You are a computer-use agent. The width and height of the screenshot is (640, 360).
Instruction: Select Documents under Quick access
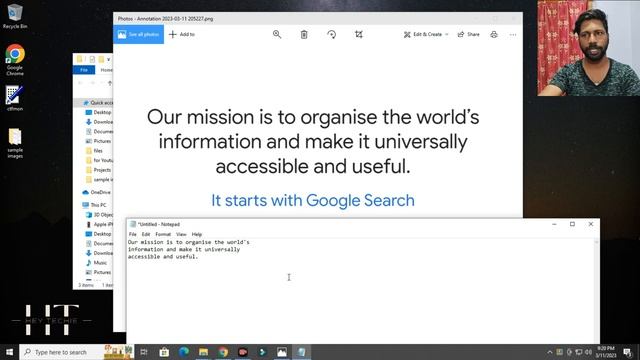coord(98,131)
